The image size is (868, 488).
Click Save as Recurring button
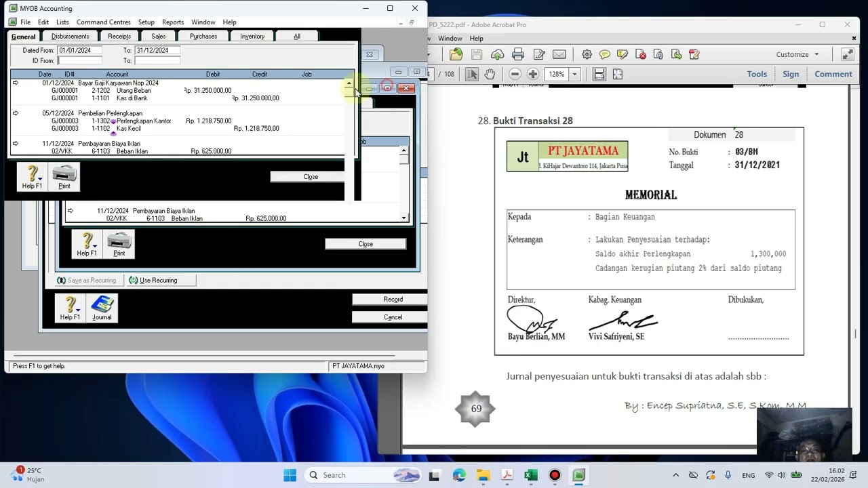pos(88,281)
